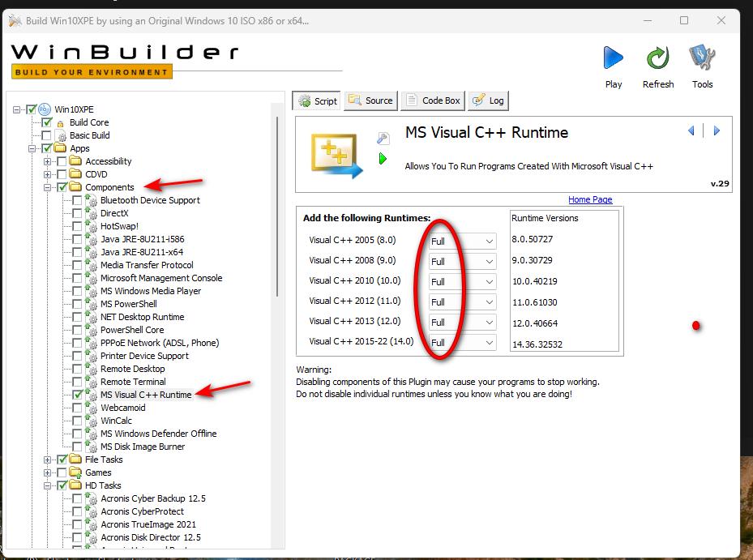Click the Games folder icon
This screenshot has height=560, width=753.
coord(75,472)
